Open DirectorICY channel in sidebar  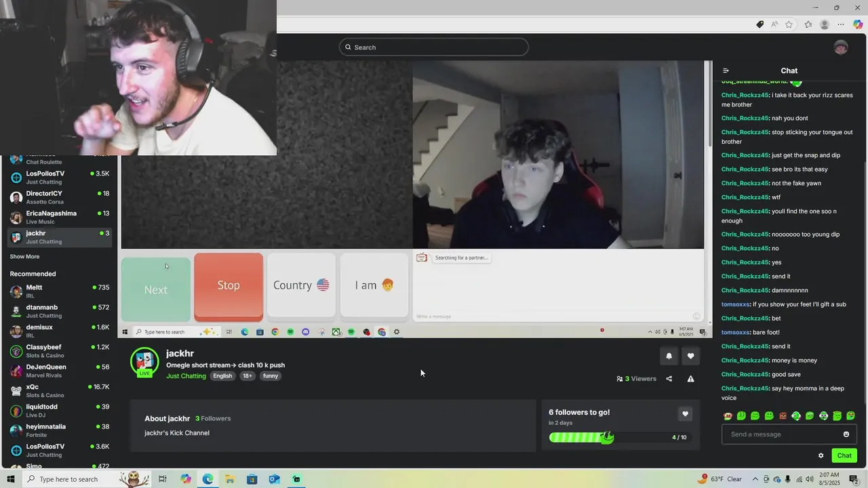60,197
